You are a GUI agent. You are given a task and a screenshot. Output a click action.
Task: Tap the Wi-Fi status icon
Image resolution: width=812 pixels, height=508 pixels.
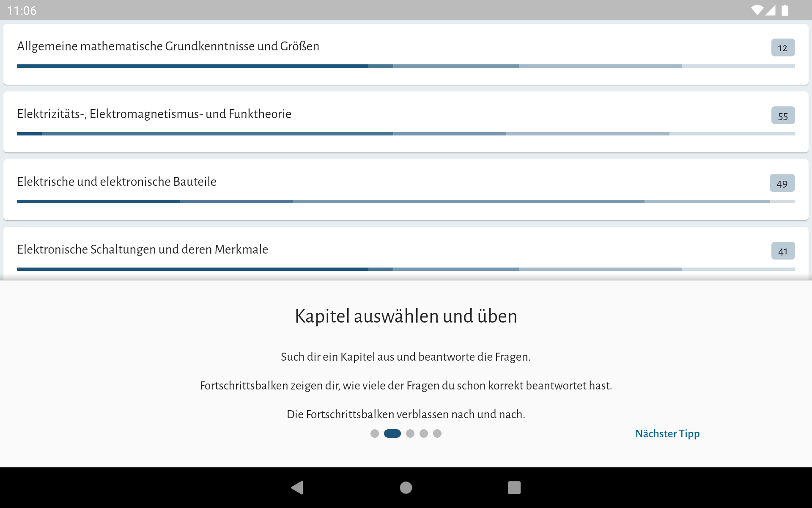point(757,10)
